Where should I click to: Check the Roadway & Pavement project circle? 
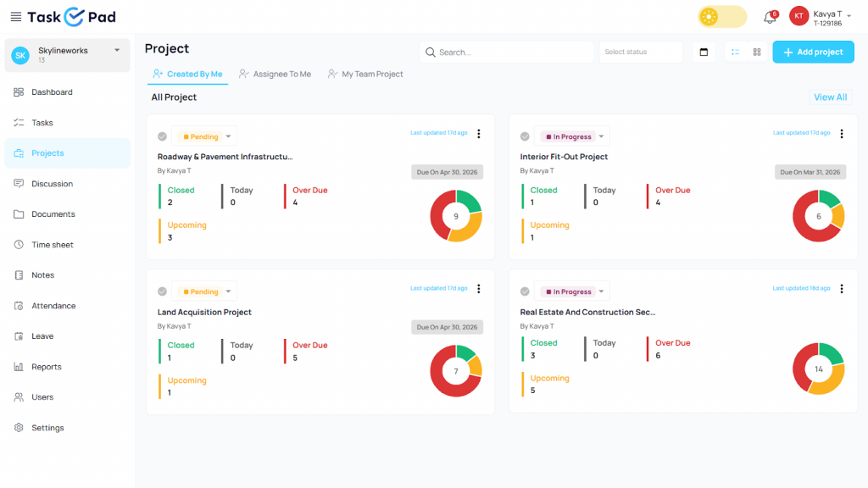tap(162, 136)
